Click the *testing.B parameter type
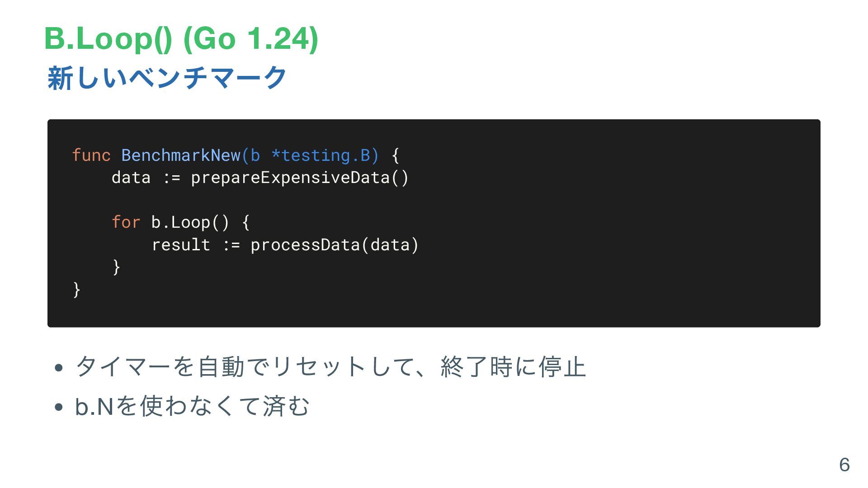The width and height of the screenshot is (868, 488). point(320,155)
